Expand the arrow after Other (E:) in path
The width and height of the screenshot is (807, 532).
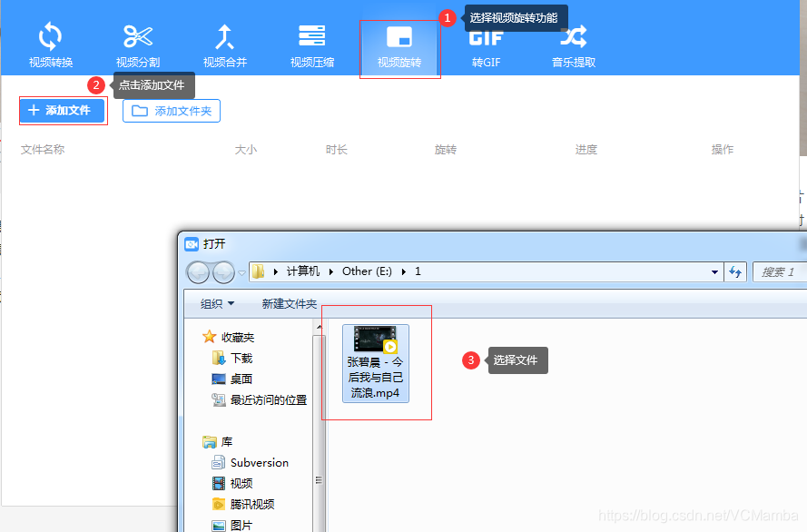403,271
